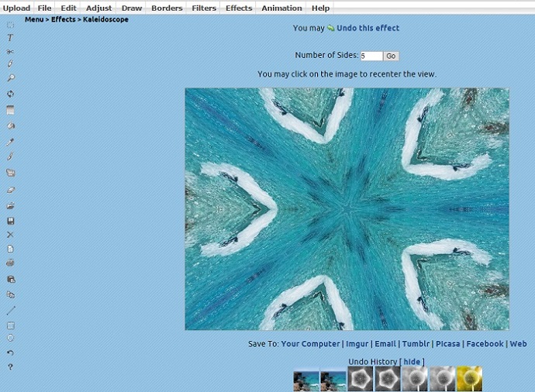Click the magnifying glass zoom tool
This screenshot has height=392, width=535.
pyautogui.click(x=11, y=78)
